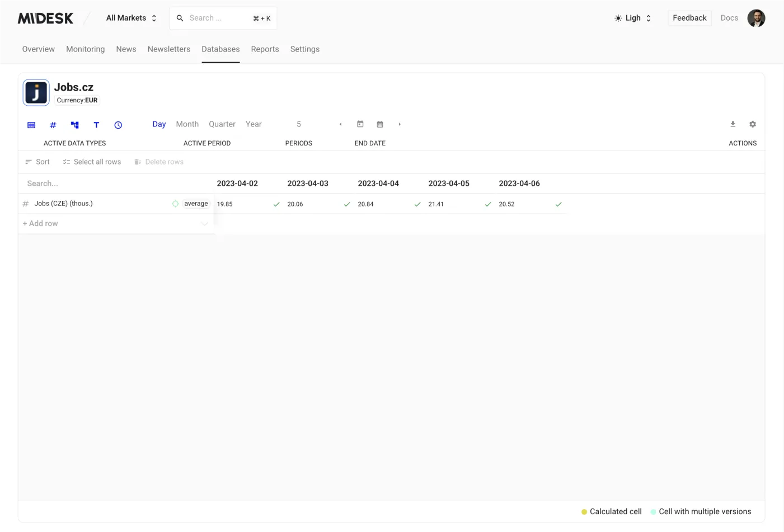Open table settings gear icon
This screenshot has height=532, width=784.
(x=753, y=124)
